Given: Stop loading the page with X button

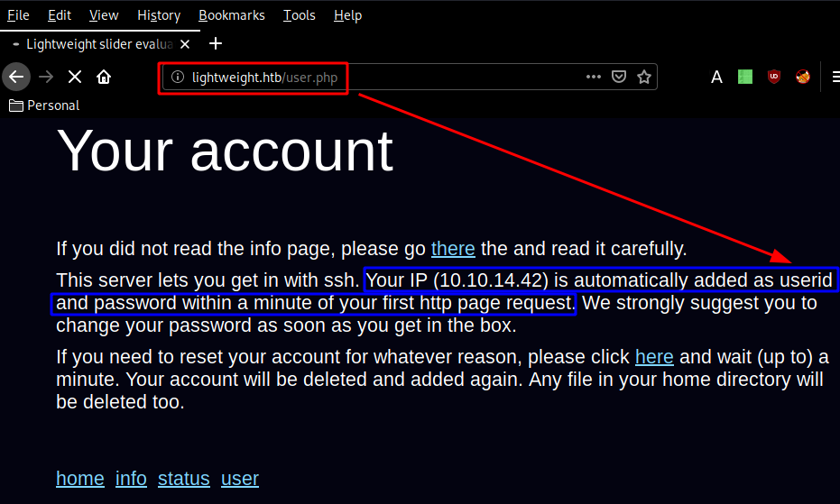Looking at the screenshot, I should (x=75, y=77).
